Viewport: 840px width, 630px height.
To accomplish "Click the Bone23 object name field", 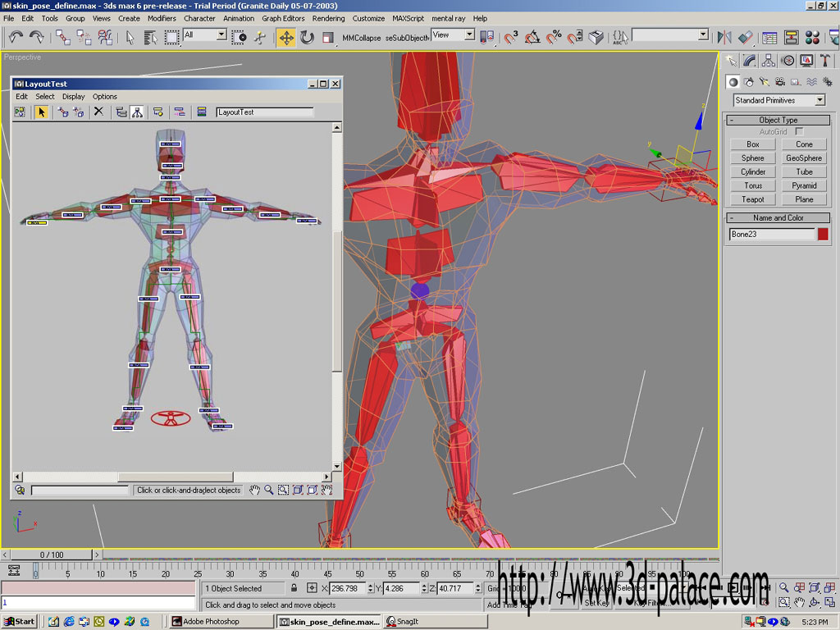I will [x=771, y=234].
